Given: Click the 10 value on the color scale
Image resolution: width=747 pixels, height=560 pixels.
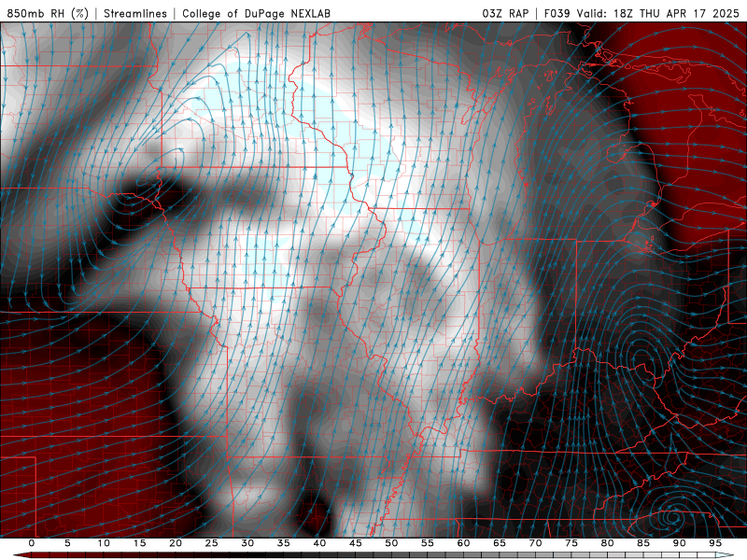Looking at the screenshot, I should (x=104, y=543).
